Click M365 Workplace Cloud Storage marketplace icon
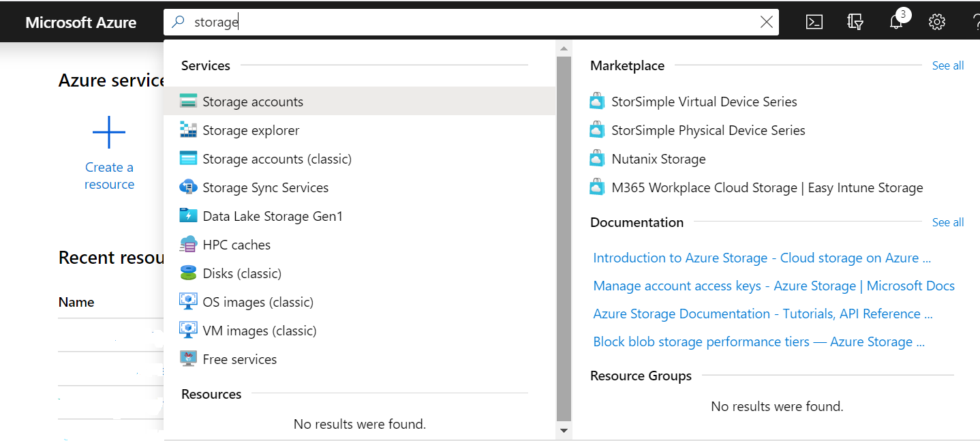 click(x=597, y=187)
